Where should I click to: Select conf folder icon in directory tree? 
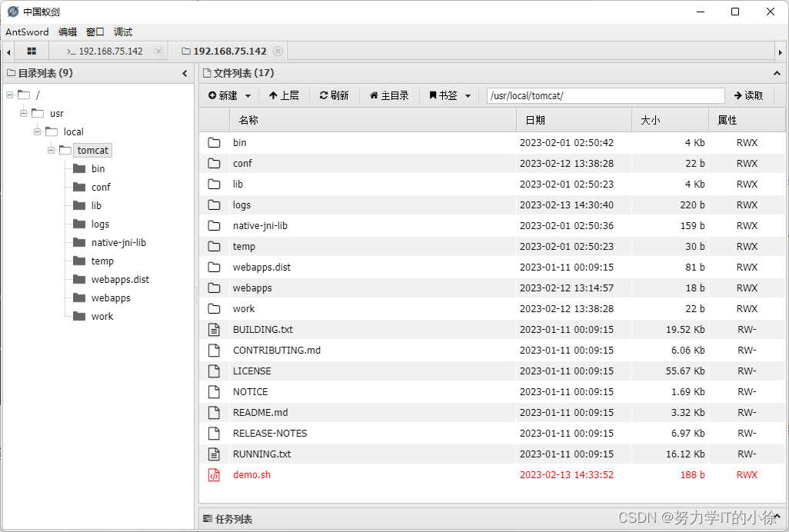point(79,187)
